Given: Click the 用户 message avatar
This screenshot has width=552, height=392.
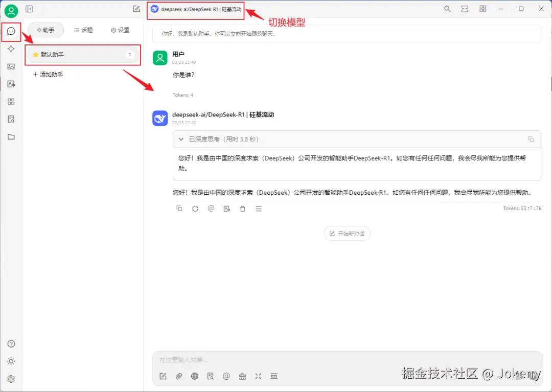Looking at the screenshot, I should click(x=160, y=58).
